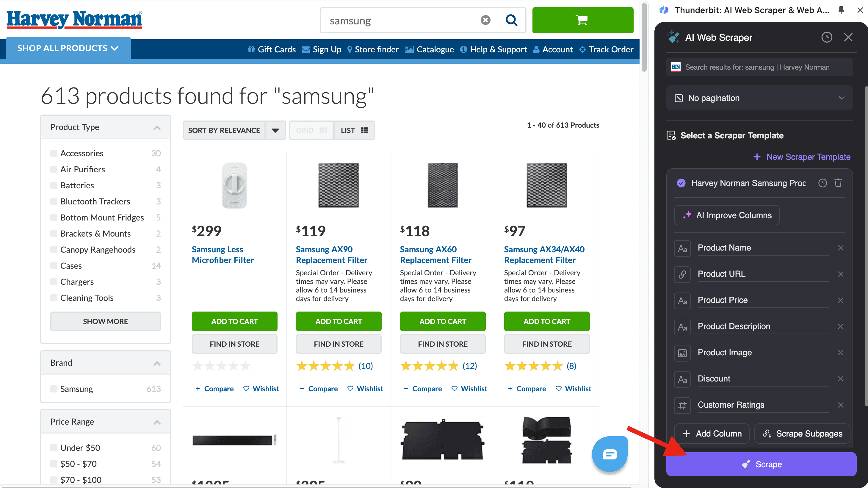The image size is (868, 488).
Task: Collapse the Product Type filter section
Action: 157,127
